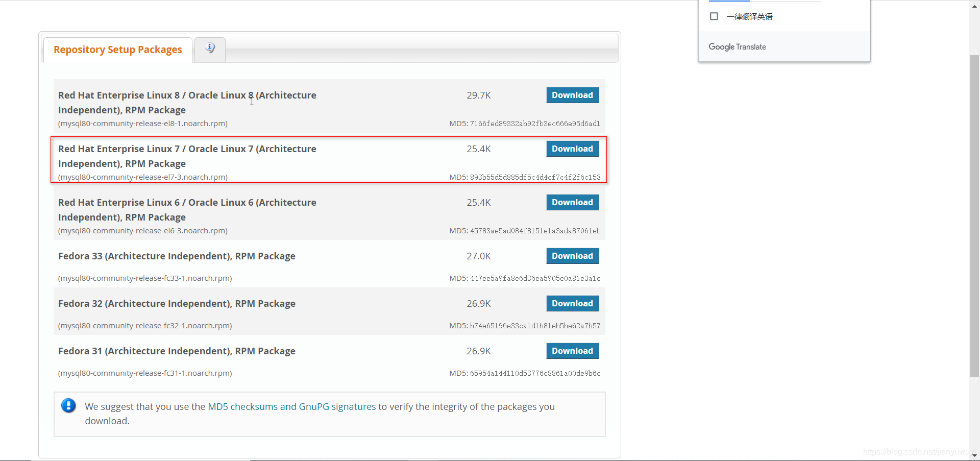
Task: Select filename mysql80-community-release-el6-3.noarch.rpm
Action: pos(143,231)
